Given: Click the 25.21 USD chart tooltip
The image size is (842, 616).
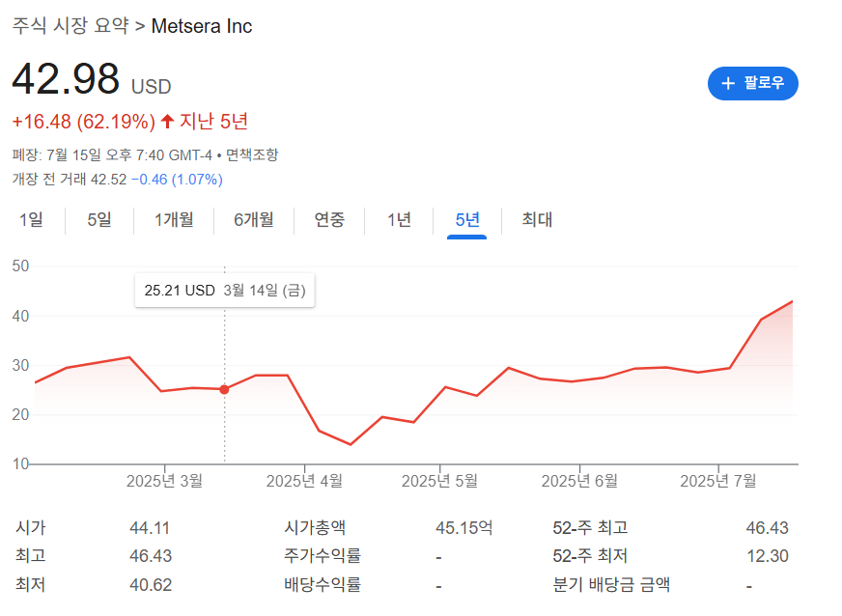Looking at the screenshot, I should pyautogui.click(x=224, y=291).
